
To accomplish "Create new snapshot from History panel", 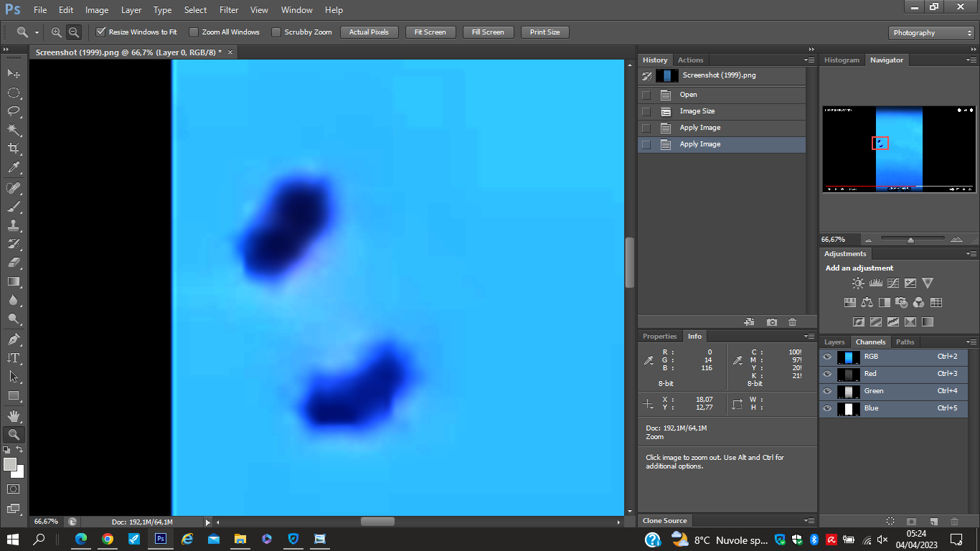I will coord(771,322).
